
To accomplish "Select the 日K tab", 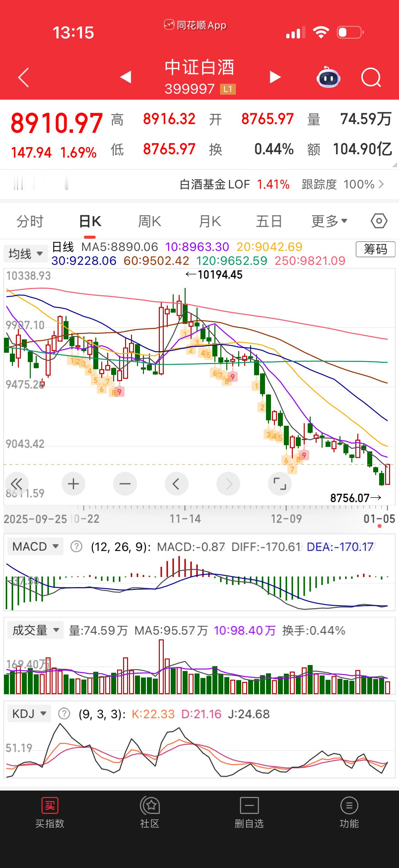I will click(x=90, y=221).
